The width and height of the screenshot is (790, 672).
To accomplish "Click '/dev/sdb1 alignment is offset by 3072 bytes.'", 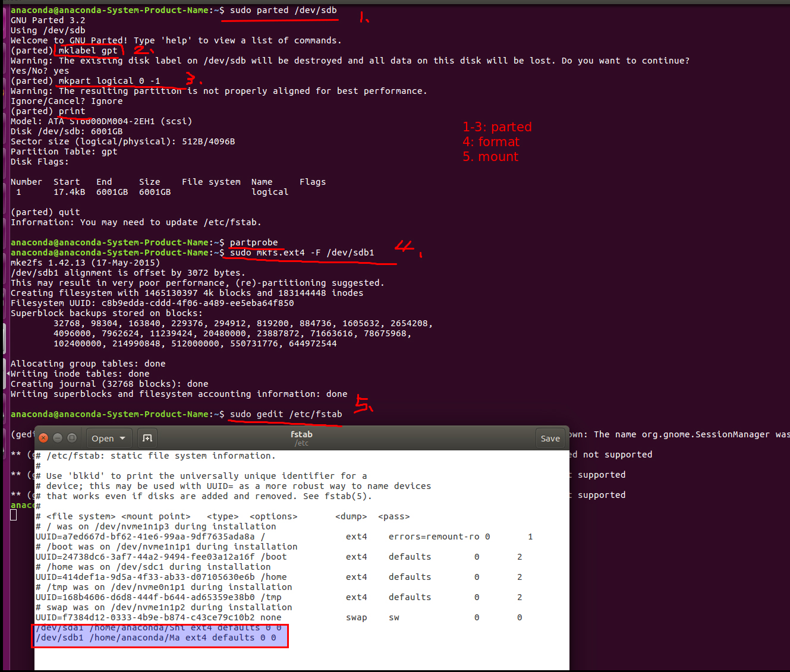I will click(x=128, y=273).
